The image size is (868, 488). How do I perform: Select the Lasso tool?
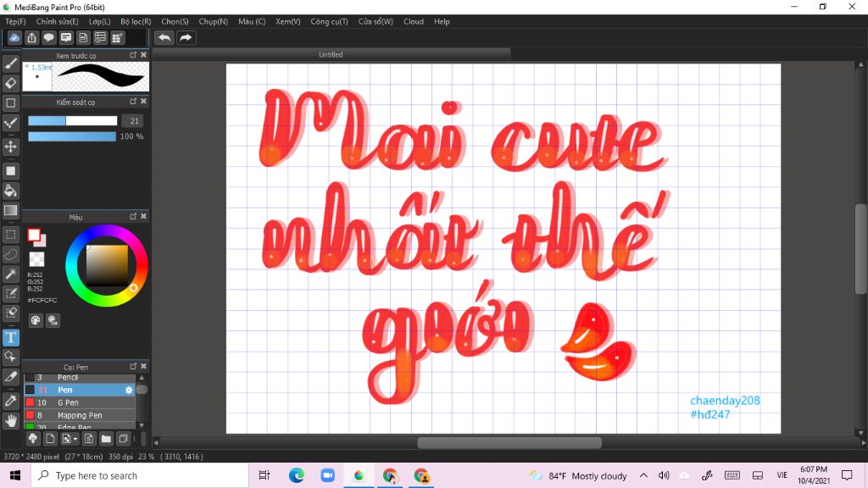10,254
